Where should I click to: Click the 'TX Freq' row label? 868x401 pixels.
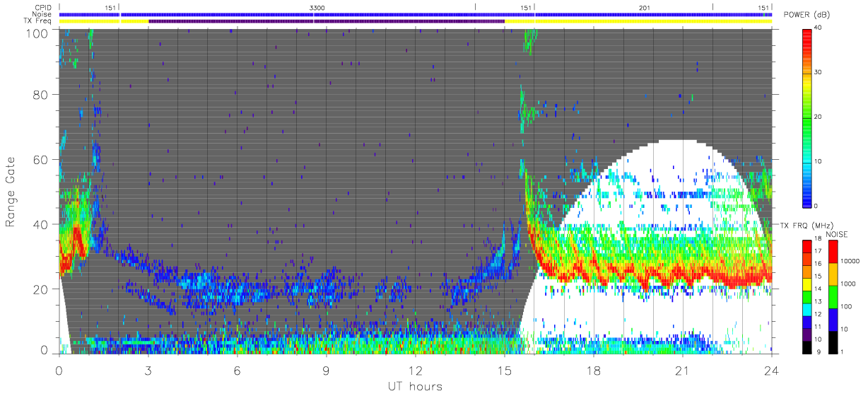tap(39, 21)
